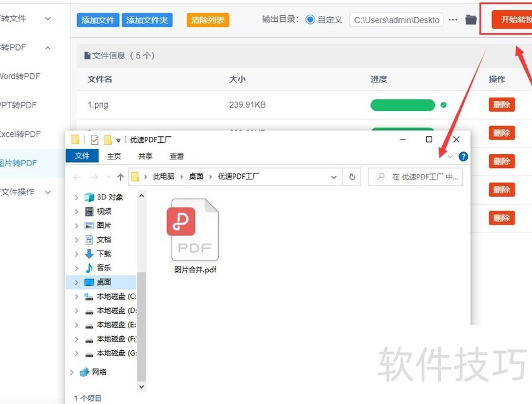Open the 共享 tab in Explorer ribbon

click(145, 156)
